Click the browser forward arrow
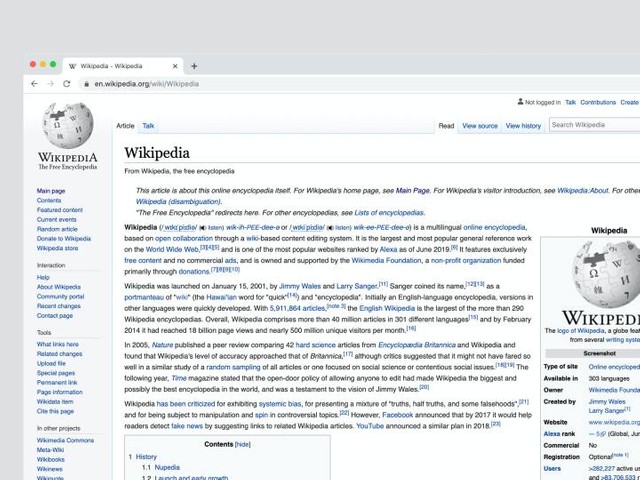 click(x=50, y=84)
